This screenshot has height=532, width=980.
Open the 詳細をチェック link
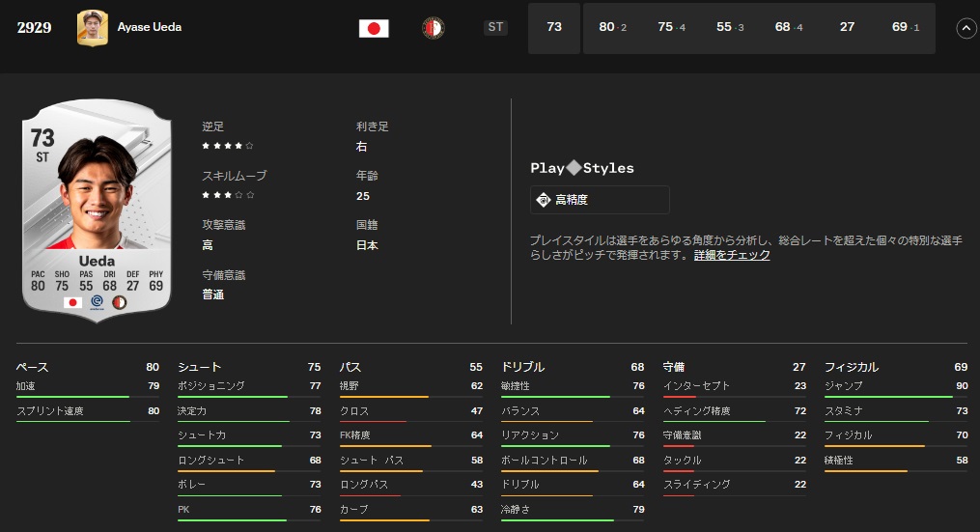point(732,255)
